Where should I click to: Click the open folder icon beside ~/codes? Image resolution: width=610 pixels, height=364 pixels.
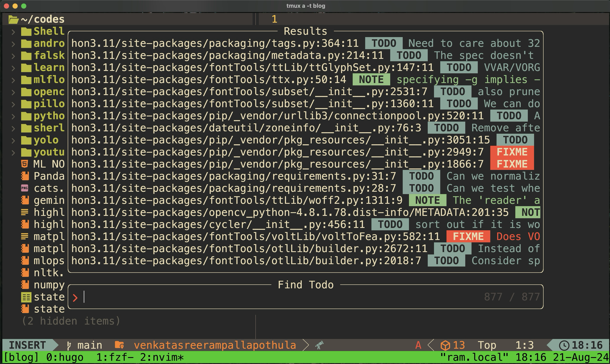pyautogui.click(x=14, y=19)
